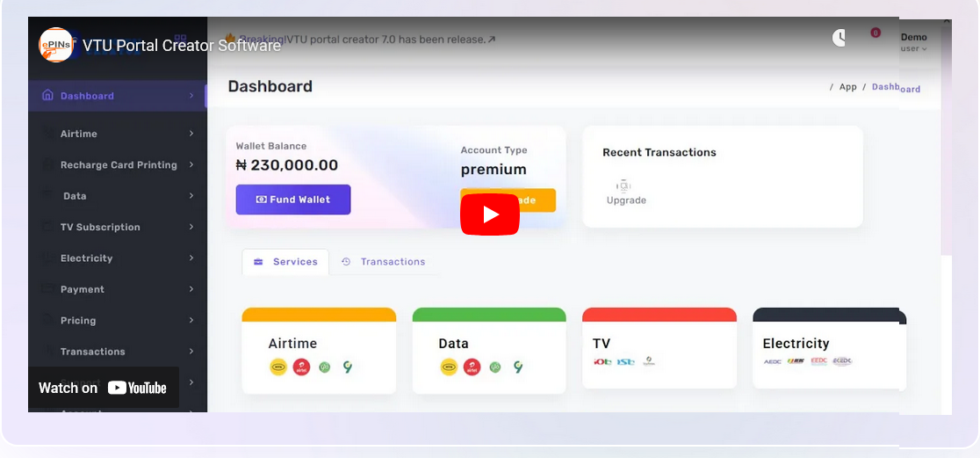Click the Watch later clock icon
Viewport: 980px width, 458px height.
click(839, 38)
